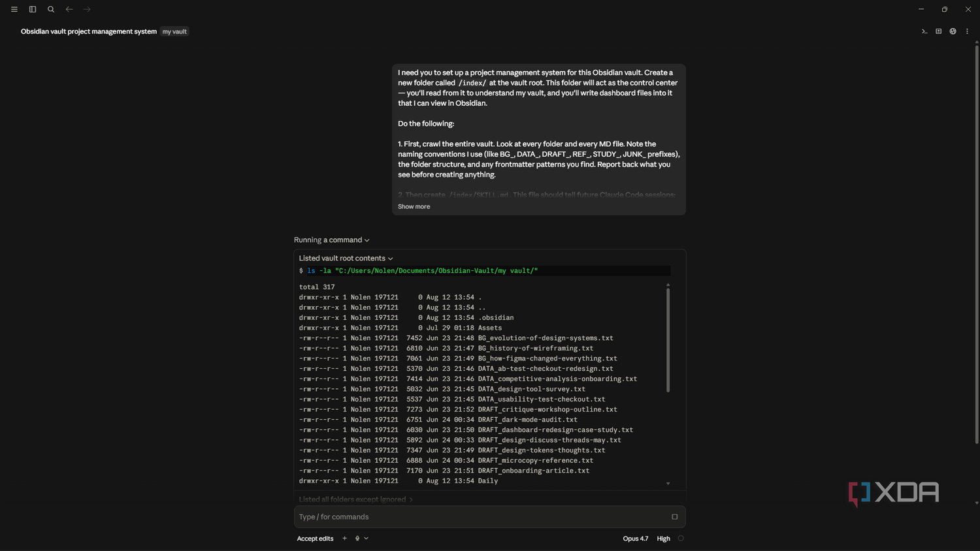Click the 'Assets' directory row
The image size is (980, 551).
pos(400,328)
